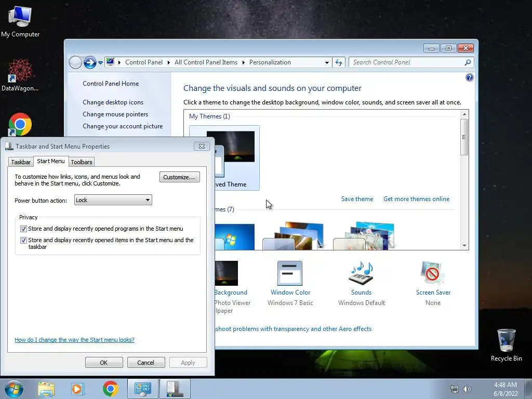The width and height of the screenshot is (532, 399).
Task: Expand arrow after Control Panel breadcrumb
Action: point(169,62)
